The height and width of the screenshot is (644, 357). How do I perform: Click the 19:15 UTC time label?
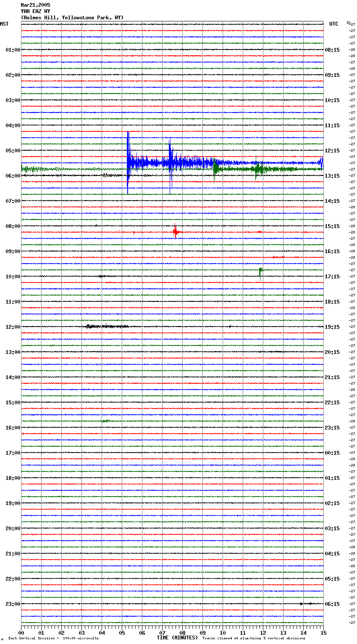tap(332, 327)
